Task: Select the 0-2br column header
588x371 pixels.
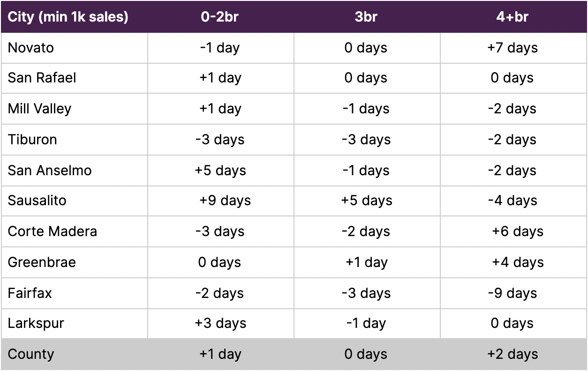Action: [x=220, y=17]
